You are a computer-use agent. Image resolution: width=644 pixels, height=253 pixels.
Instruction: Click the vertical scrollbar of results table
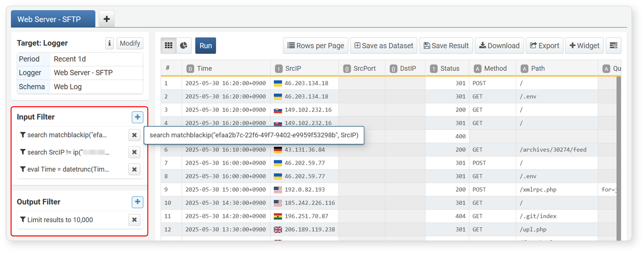[618, 158]
